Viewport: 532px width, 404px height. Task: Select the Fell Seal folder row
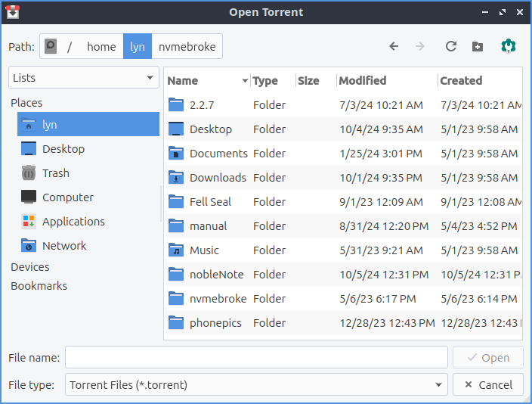click(x=210, y=202)
